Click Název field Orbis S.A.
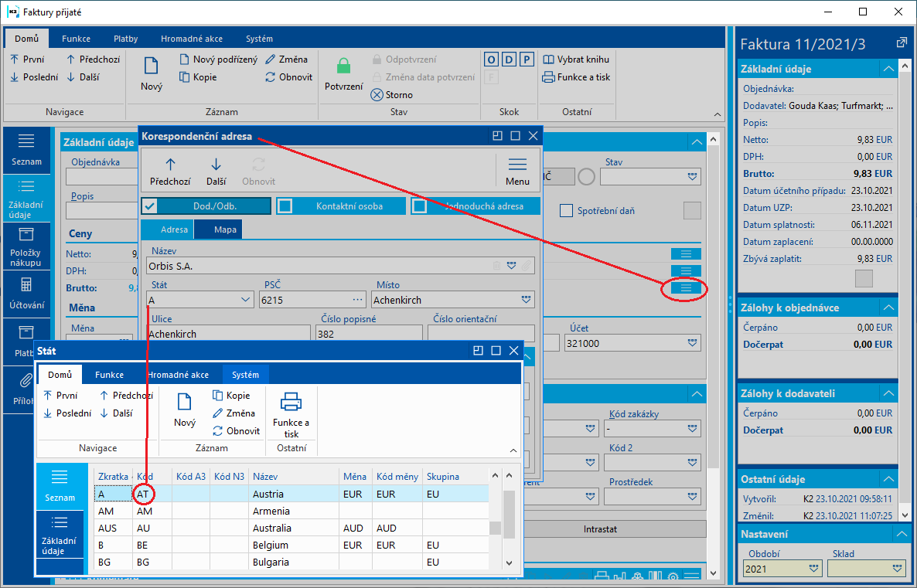 tap(339, 266)
